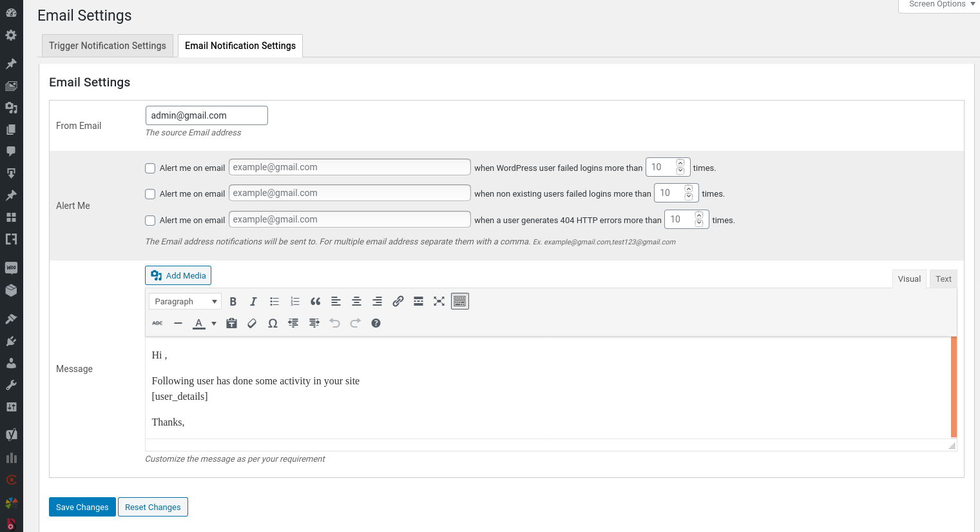Switch to Trigger Notification Settings tab
This screenshot has width=980, height=532.
coord(108,46)
